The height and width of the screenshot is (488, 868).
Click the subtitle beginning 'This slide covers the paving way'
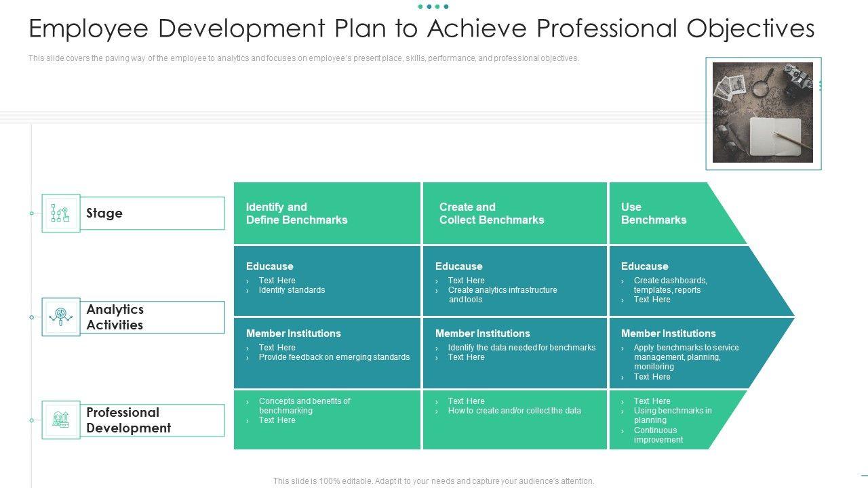pyautogui.click(x=304, y=58)
